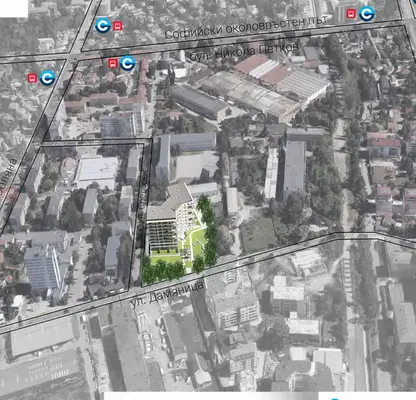
Task: Click top-right red bus icon above Околовръстен път
Action: pyautogui.click(x=351, y=14)
